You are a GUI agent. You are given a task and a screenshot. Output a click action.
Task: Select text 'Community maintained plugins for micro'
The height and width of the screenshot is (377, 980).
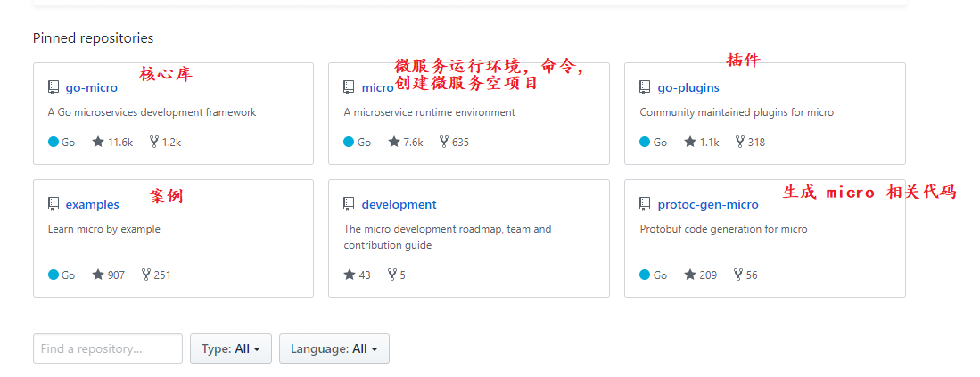click(737, 113)
